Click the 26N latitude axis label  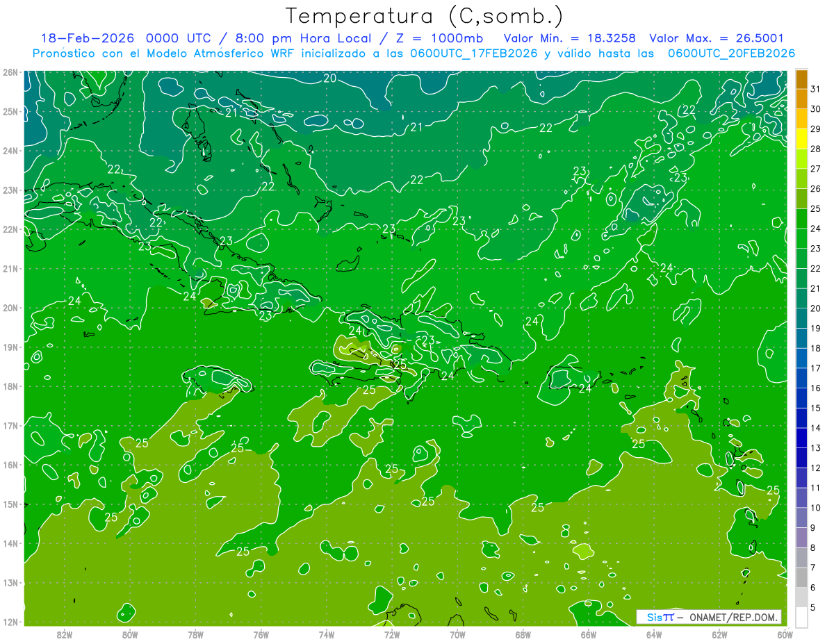[x=10, y=72]
